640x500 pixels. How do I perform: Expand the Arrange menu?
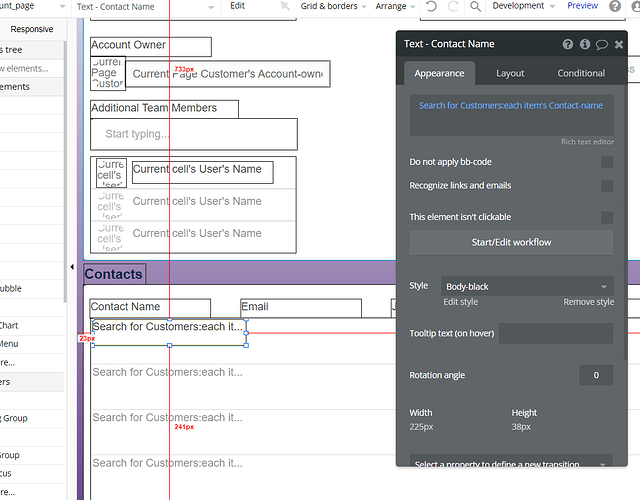[x=395, y=7]
